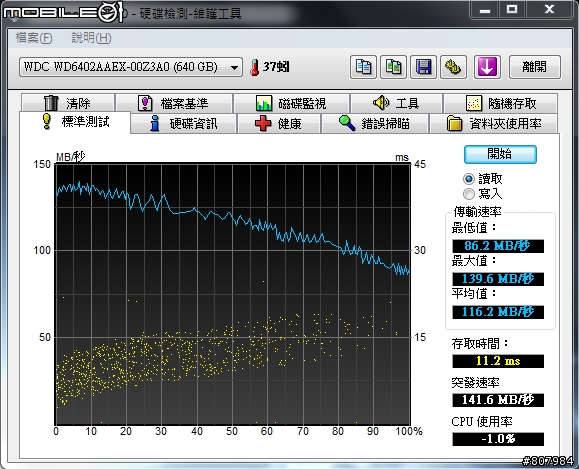Open the 檔案(F) menu
This screenshot has width=579, height=469.
[x=34, y=38]
